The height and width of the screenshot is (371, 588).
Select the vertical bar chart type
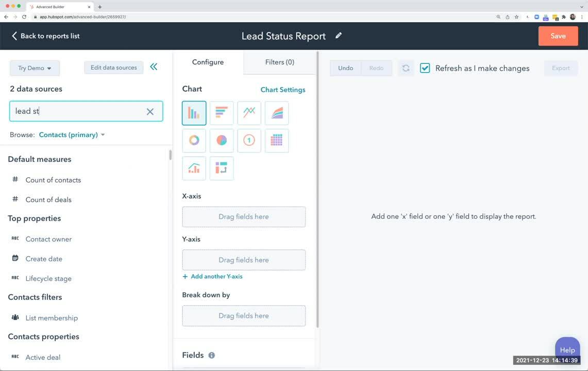[x=194, y=113]
